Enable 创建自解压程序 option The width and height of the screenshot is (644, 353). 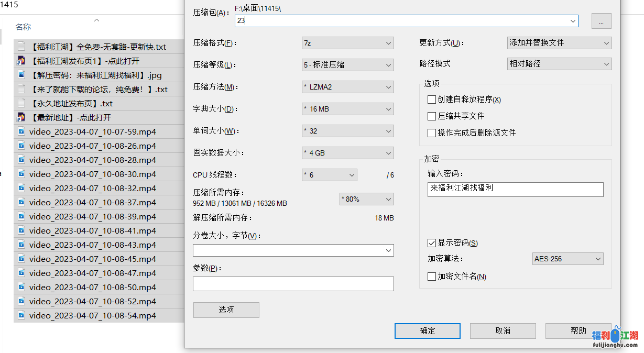(x=432, y=100)
